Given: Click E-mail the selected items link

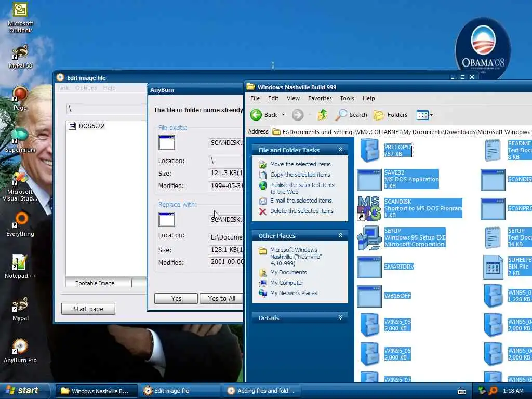Looking at the screenshot, I should [x=301, y=201].
